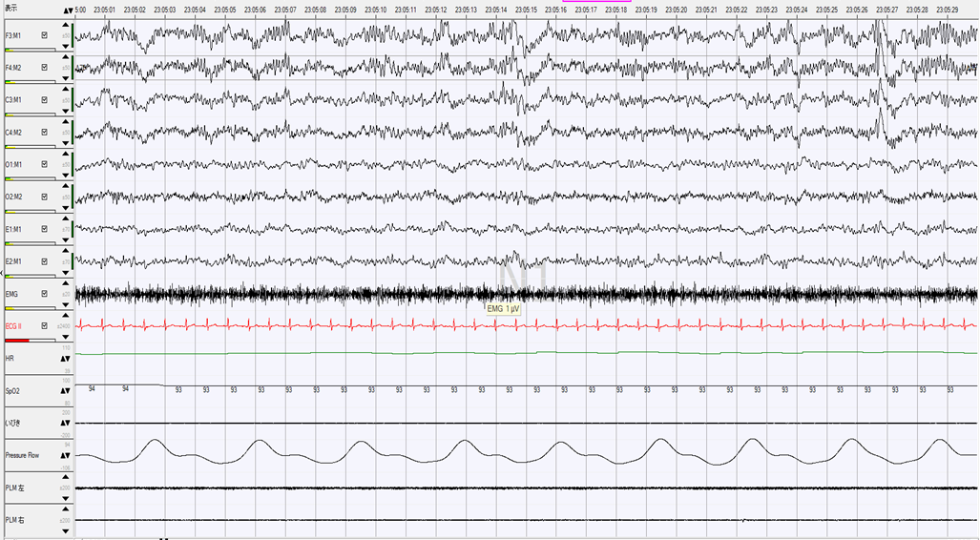Click the SpO2 channel range arrows

tap(65, 391)
